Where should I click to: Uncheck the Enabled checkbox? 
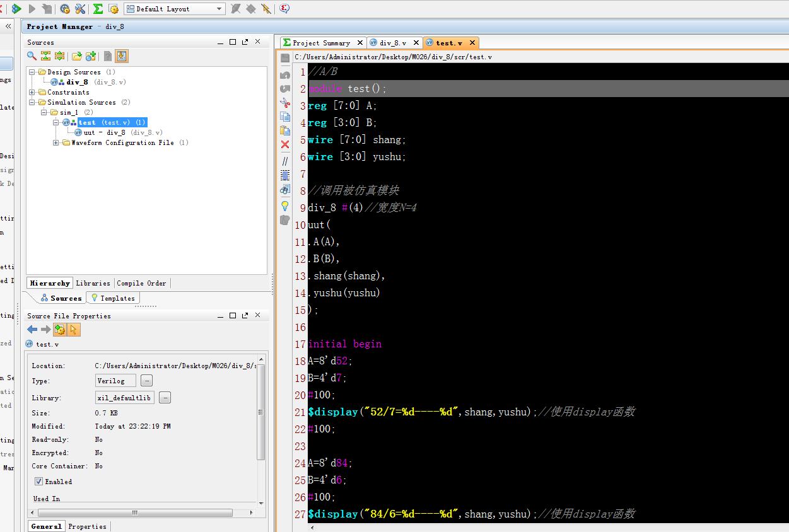point(39,482)
